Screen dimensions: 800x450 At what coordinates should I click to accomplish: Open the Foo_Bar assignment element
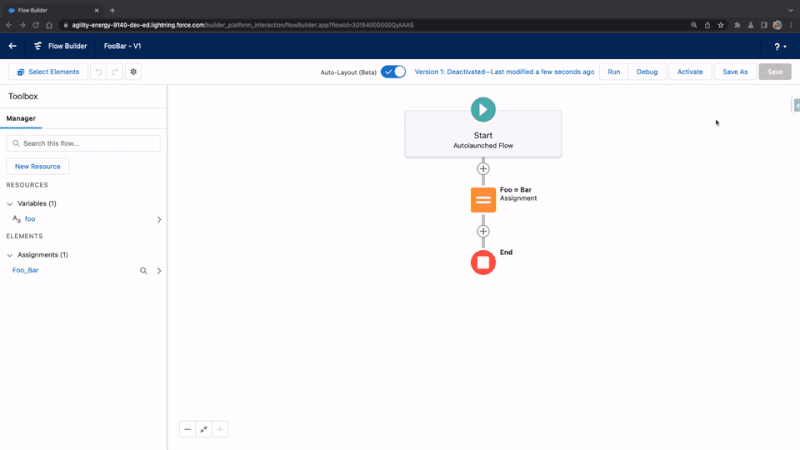pos(26,270)
